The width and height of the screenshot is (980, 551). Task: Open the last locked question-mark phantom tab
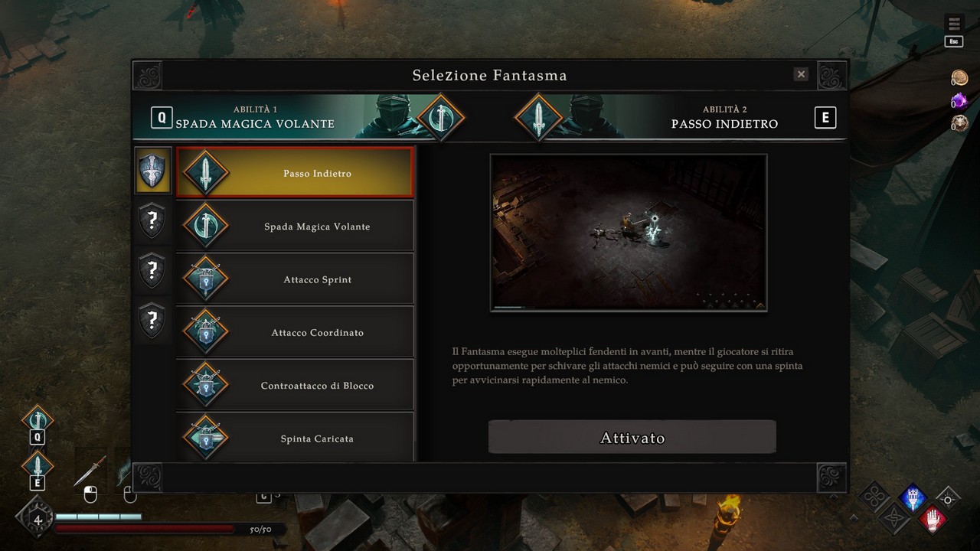(152, 320)
